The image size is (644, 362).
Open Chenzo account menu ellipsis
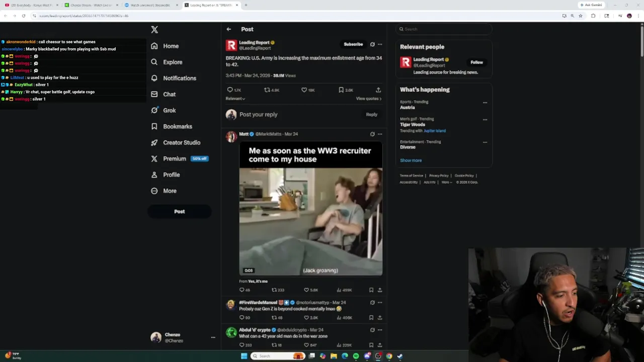(213, 338)
